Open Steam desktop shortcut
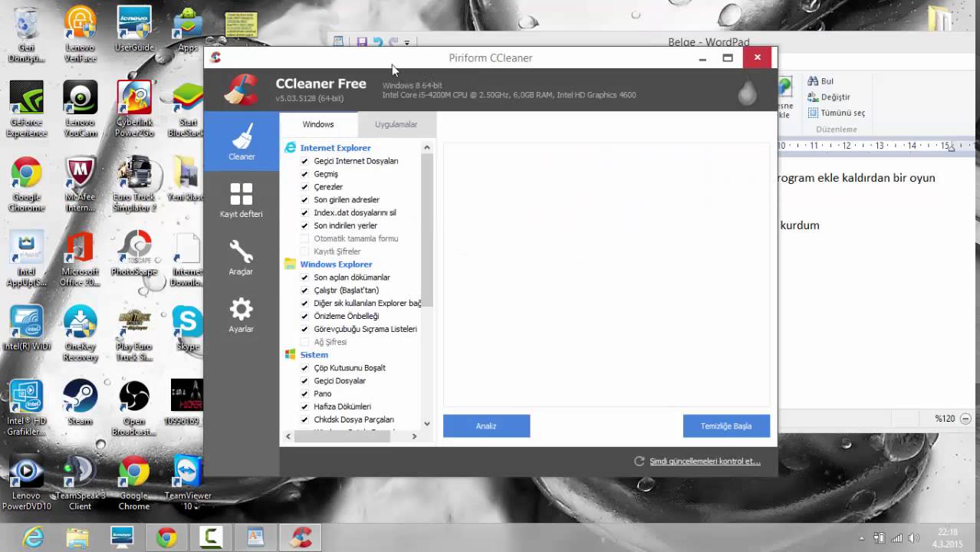980x552 pixels. [81, 402]
